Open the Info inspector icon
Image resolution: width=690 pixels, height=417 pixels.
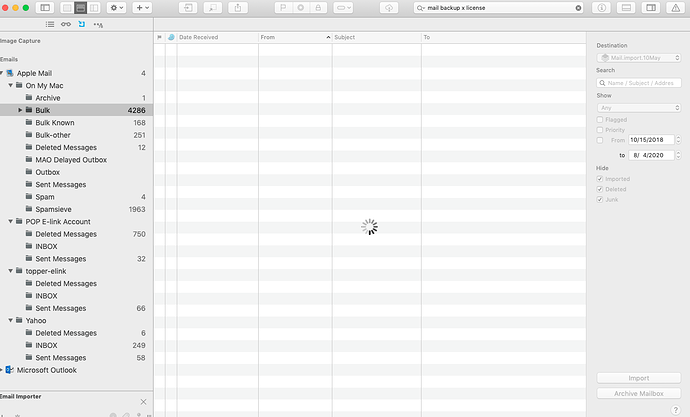point(602,7)
